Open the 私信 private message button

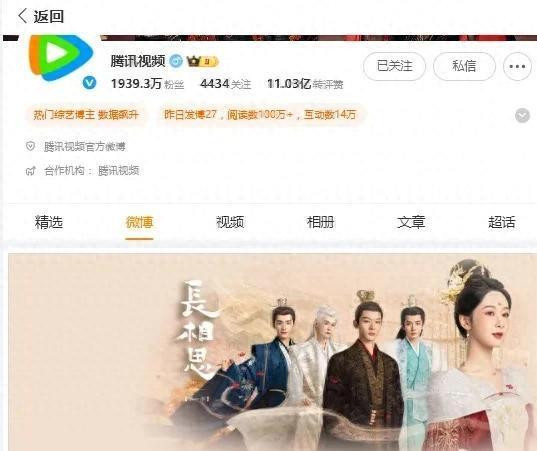(464, 66)
